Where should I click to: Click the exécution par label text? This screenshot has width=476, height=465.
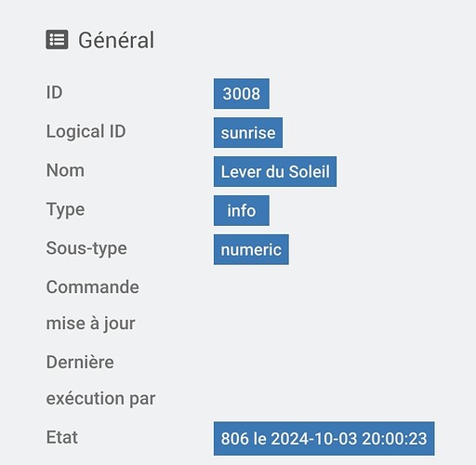click(x=100, y=399)
